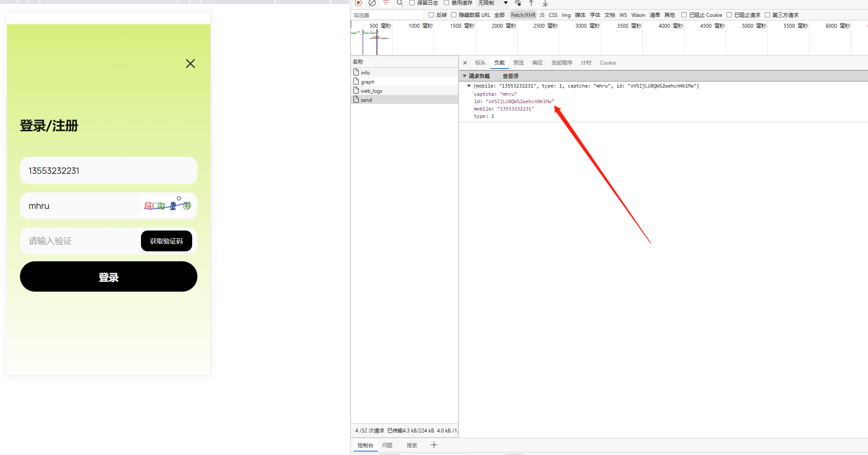868x455 pixels.
Task: Open the 问题 drawer tab
Action: [x=387, y=445]
